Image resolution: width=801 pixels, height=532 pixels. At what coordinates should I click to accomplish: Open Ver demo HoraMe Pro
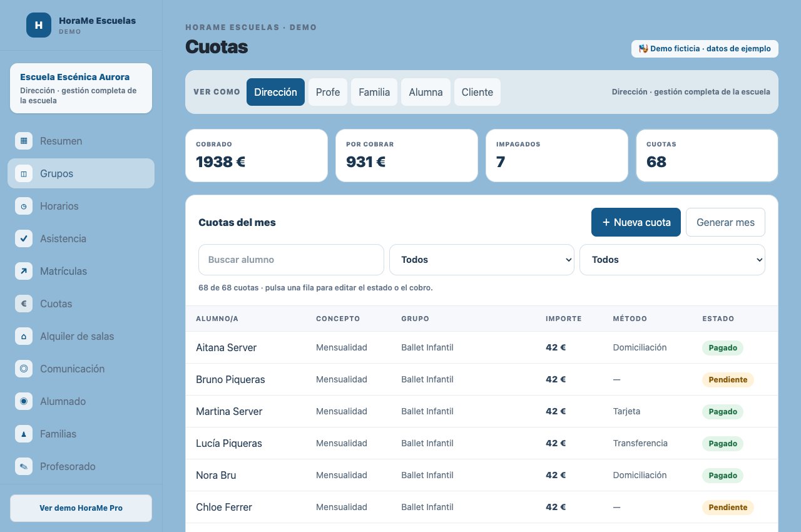[81, 508]
